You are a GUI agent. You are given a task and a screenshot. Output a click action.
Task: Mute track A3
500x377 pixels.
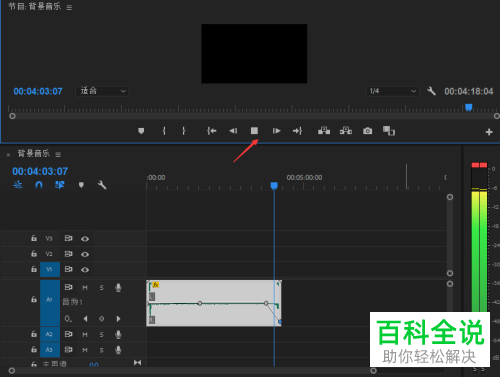[85, 350]
